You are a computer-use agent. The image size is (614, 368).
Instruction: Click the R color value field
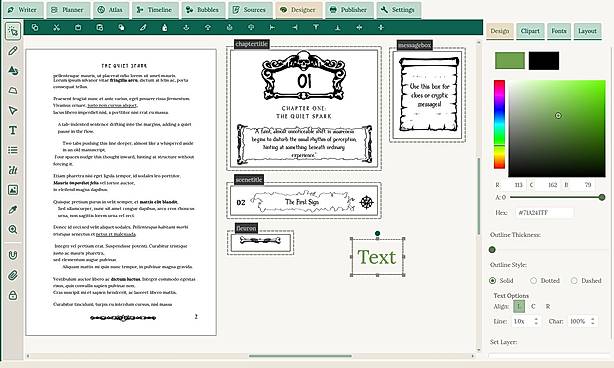[515, 185]
